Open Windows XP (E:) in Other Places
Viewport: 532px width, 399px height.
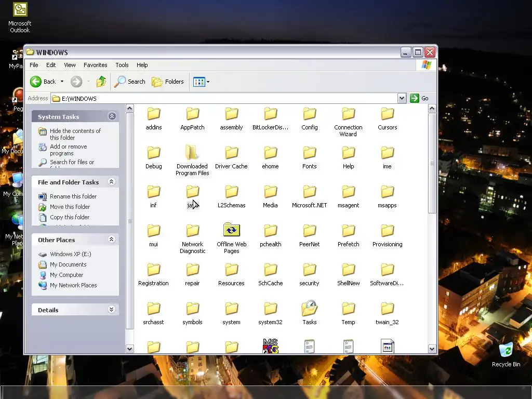click(70, 254)
